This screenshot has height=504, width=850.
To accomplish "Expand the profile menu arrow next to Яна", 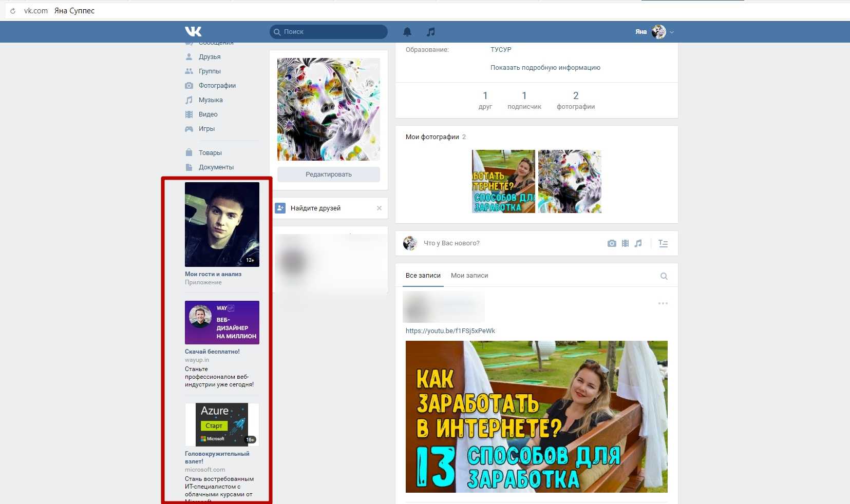I will [x=672, y=32].
